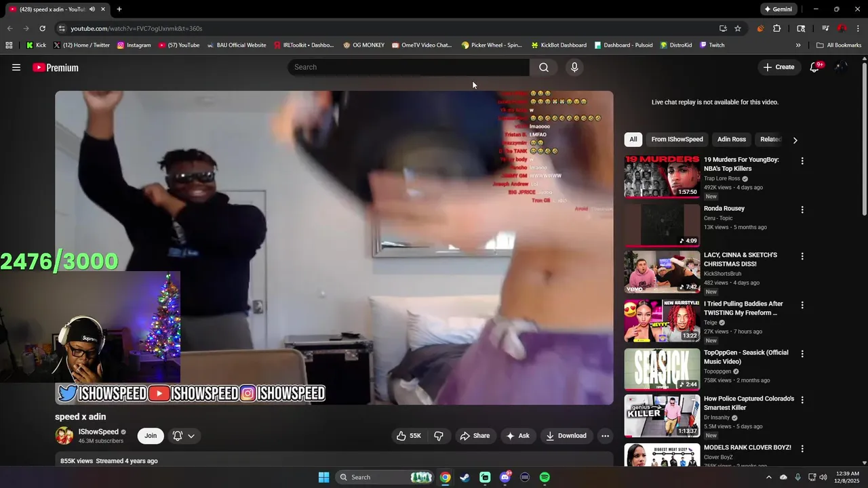Open the YouTube hamburger guide menu
868x488 pixels.
16,67
